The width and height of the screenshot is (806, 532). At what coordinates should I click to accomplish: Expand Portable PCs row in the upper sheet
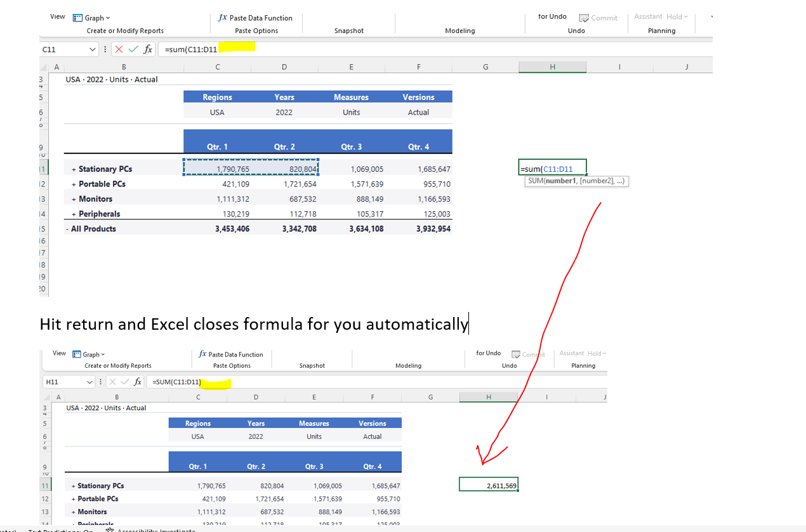coord(74,184)
